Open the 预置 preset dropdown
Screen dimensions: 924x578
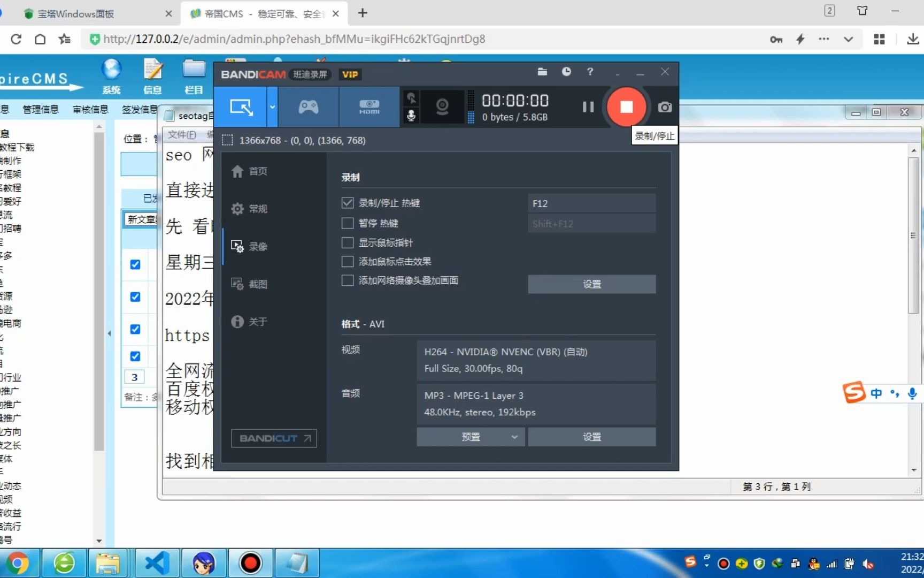(471, 437)
